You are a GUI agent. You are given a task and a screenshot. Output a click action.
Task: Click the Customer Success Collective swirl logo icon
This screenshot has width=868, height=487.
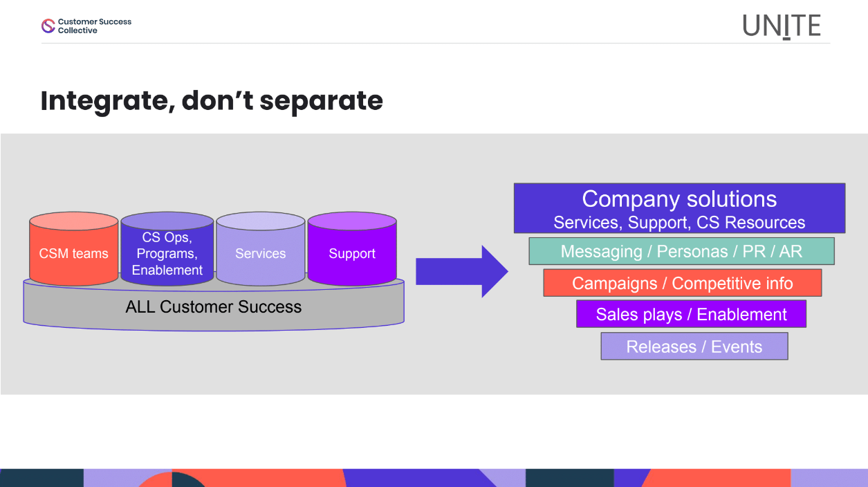[48, 26]
